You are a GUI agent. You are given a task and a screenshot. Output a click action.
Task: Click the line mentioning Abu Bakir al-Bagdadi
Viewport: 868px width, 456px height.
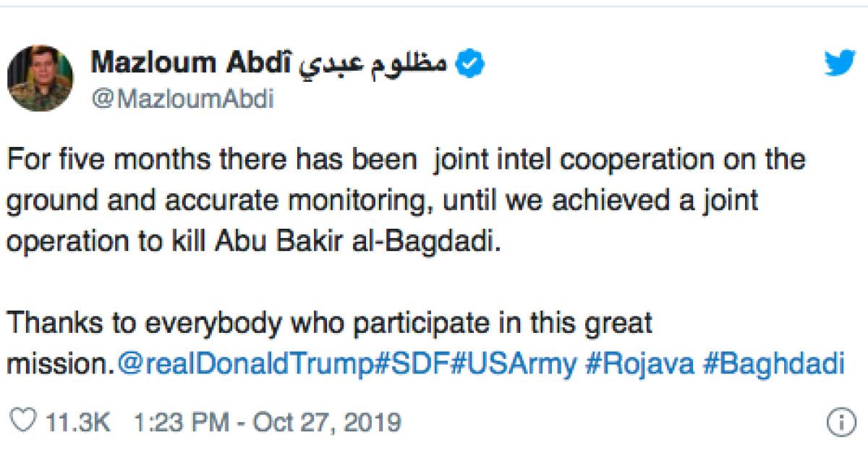254,241
